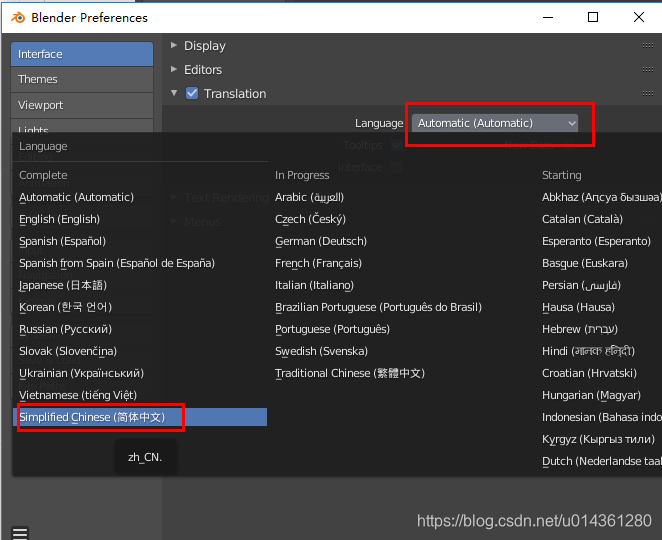Choose Esperanto language option
662x540 pixels.
(x=597, y=241)
